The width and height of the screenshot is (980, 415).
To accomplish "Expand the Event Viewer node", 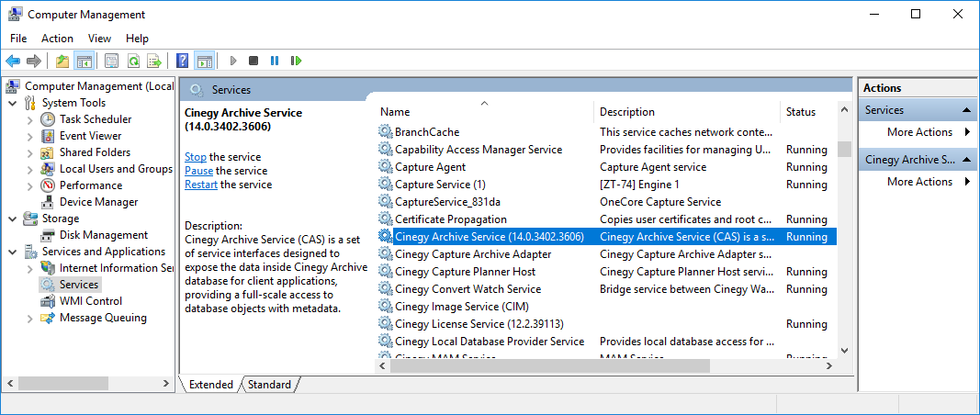I will coord(30,136).
